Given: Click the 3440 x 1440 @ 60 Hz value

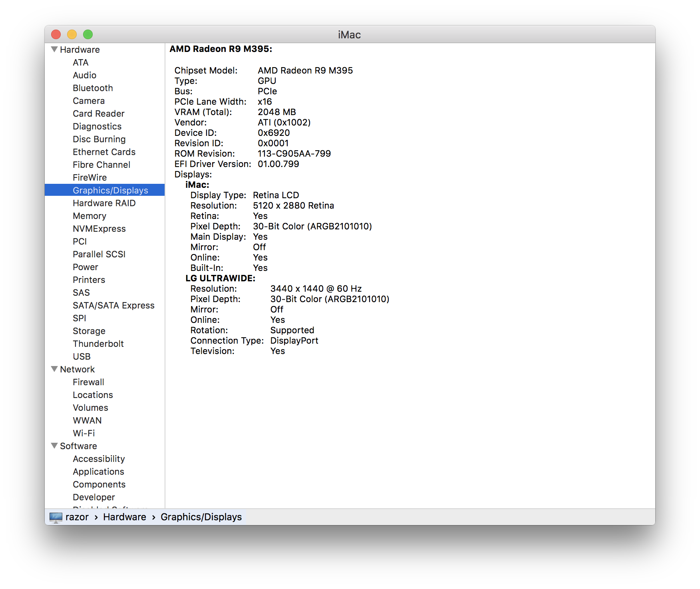Looking at the screenshot, I should pos(316,289).
